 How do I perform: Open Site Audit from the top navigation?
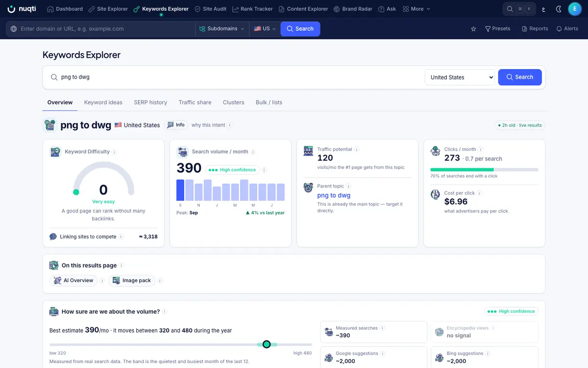coord(210,9)
